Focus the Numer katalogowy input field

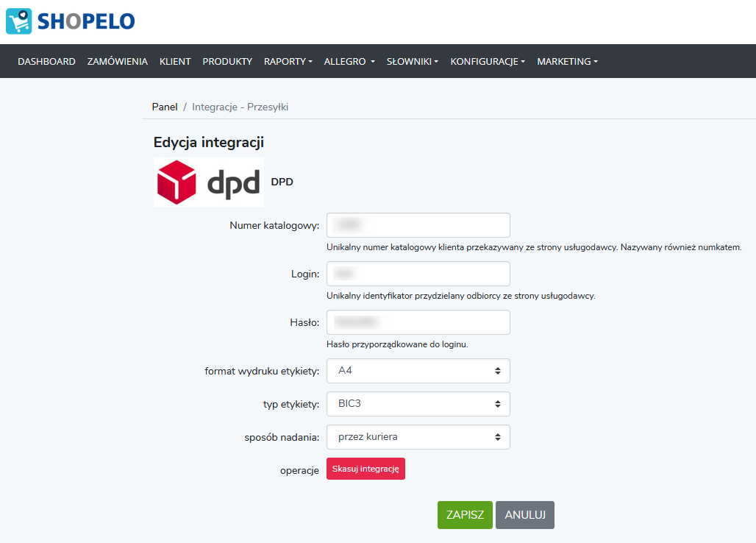pyautogui.click(x=418, y=225)
